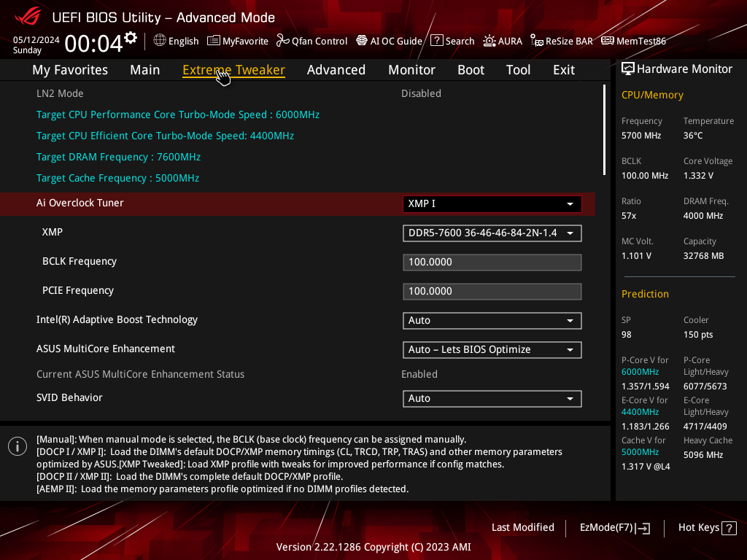
Task: Click the Search question mark icon
Action: 437,41
